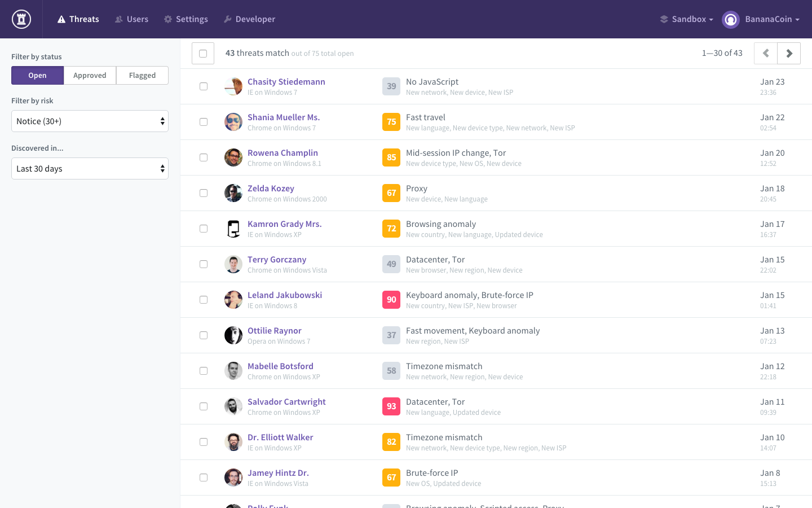Open Jamey Hintz Dr. profile link
The width and height of the screenshot is (812, 508).
pyautogui.click(x=278, y=473)
